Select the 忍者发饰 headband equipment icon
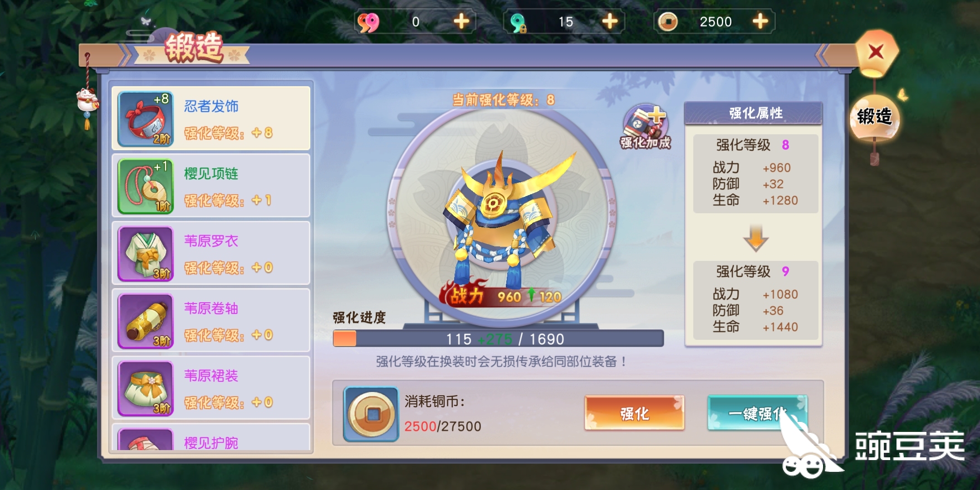The height and width of the screenshot is (490, 980). point(145,118)
